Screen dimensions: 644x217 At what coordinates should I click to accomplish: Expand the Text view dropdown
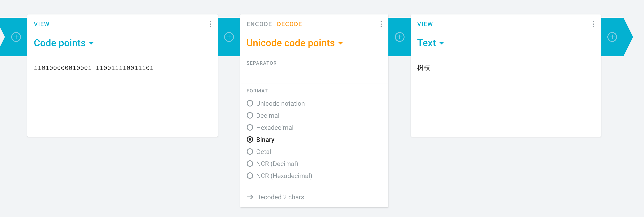tap(430, 43)
